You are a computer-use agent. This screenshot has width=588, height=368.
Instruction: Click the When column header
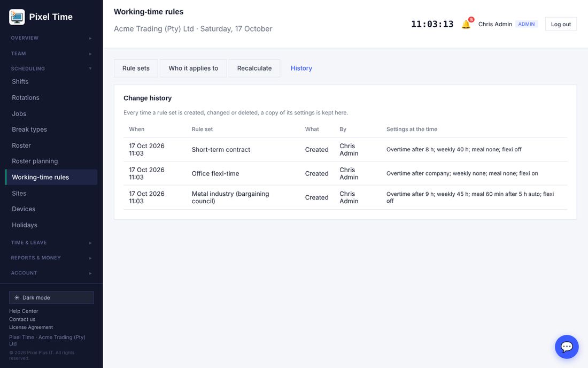point(136,129)
